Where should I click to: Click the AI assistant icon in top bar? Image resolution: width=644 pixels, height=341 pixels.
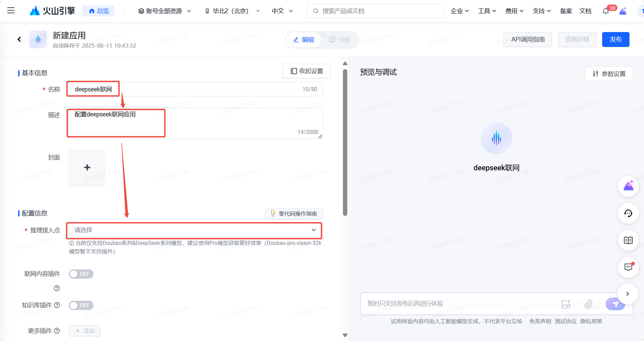tap(623, 11)
